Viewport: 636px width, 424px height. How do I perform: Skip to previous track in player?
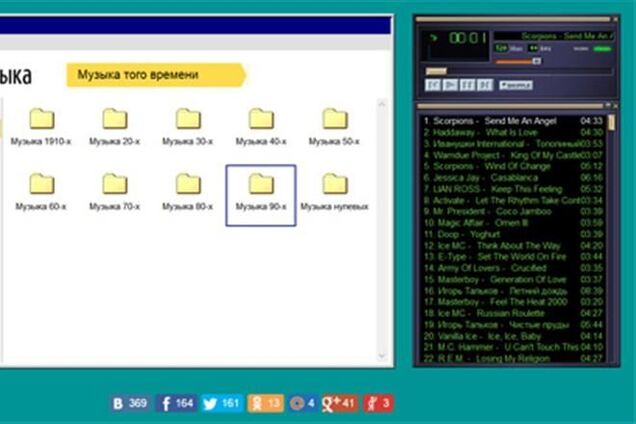[x=432, y=85]
